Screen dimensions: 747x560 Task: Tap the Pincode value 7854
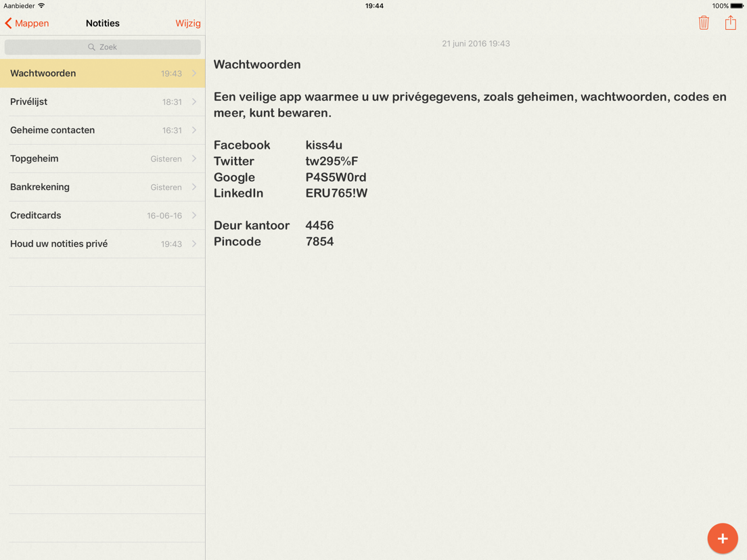[319, 241]
